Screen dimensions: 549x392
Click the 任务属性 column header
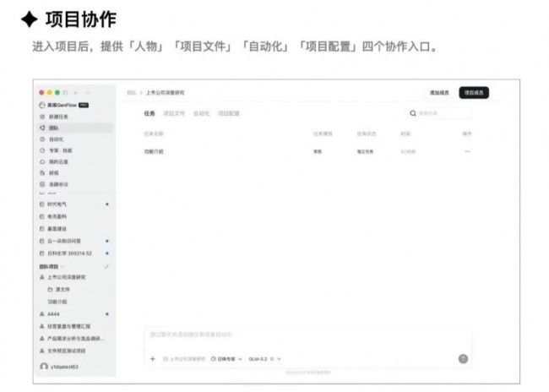pos(323,133)
